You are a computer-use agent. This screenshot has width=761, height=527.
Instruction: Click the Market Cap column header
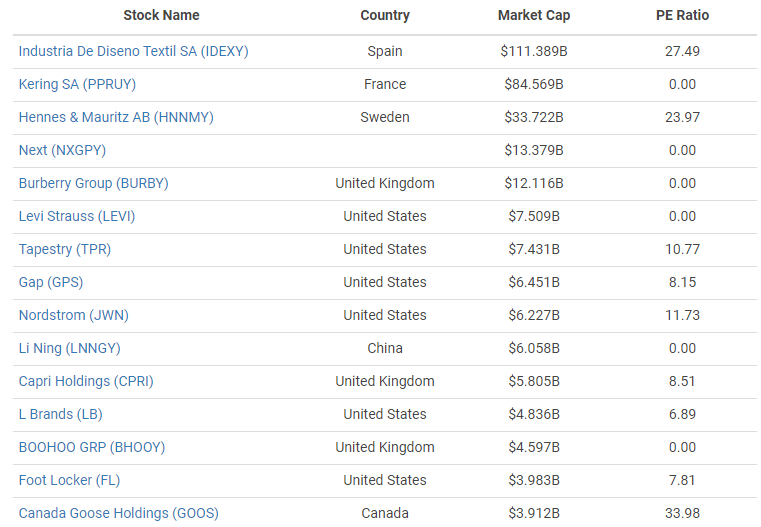(x=534, y=15)
